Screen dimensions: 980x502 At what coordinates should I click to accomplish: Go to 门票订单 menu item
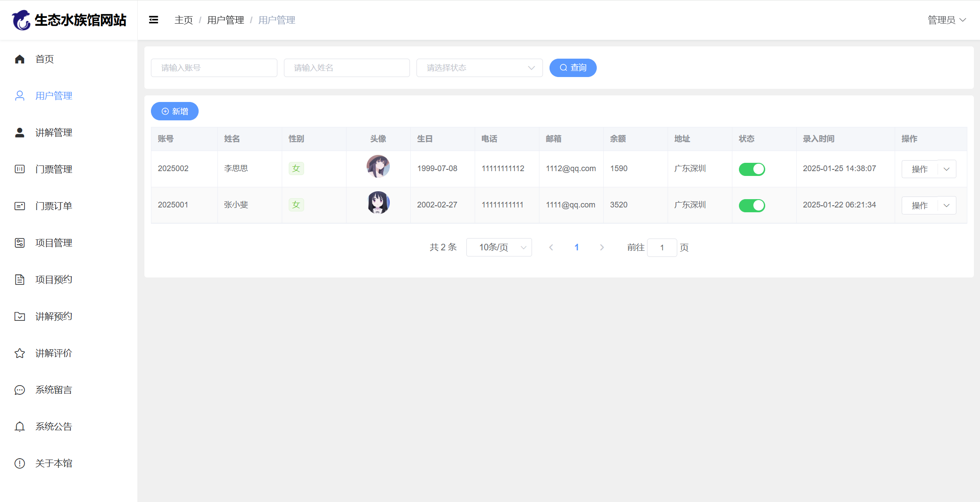(x=54, y=206)
